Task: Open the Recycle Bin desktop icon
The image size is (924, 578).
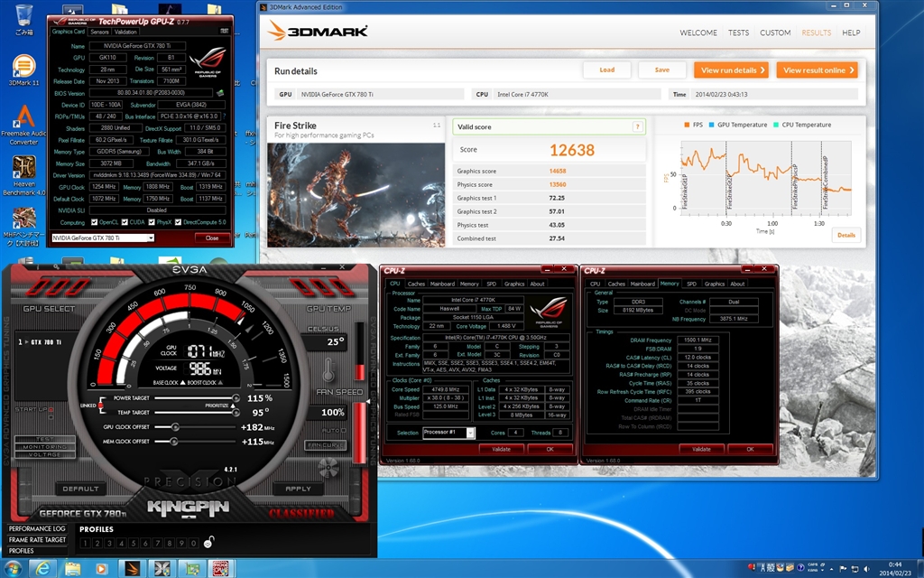Action: (x=24, y=19)
